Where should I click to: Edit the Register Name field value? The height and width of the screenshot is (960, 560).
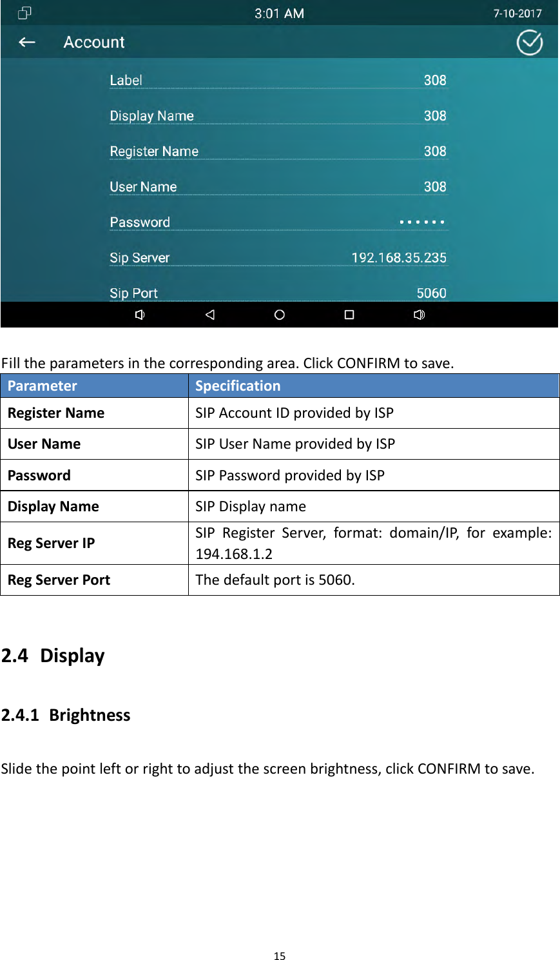pyautogui.click(x=435, y=151)
